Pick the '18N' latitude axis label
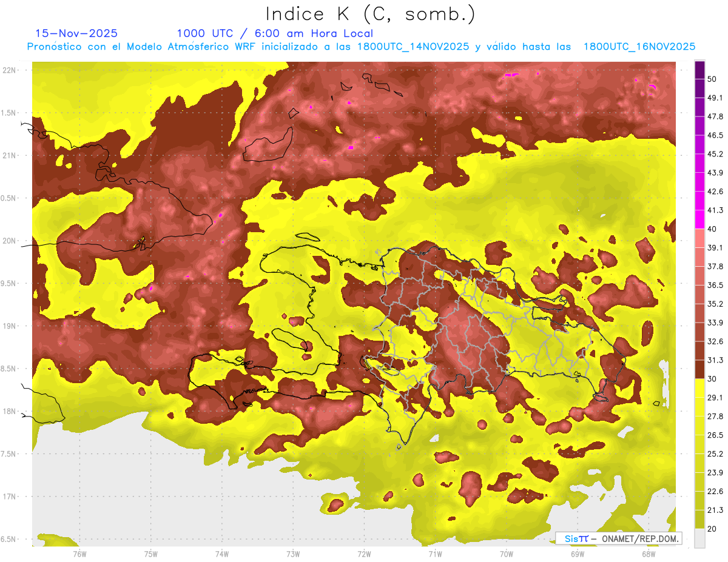 10,412
